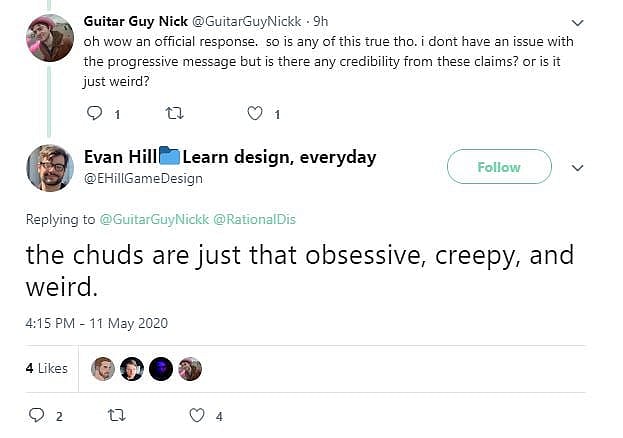Like Guitar Guy Nick's tweet
Screen dimensions: 623x438
tap(255, 114)
